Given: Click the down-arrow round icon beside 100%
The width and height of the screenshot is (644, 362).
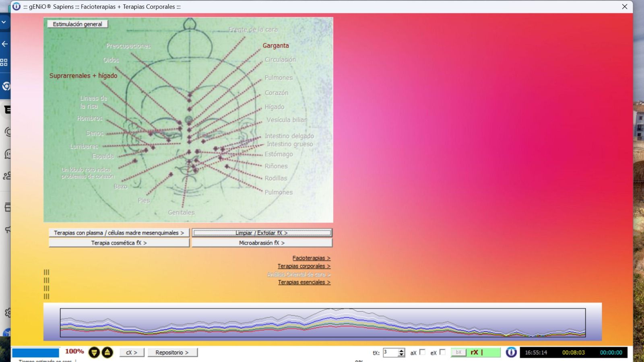Looking at the screenshot, I should coord(94,353).
